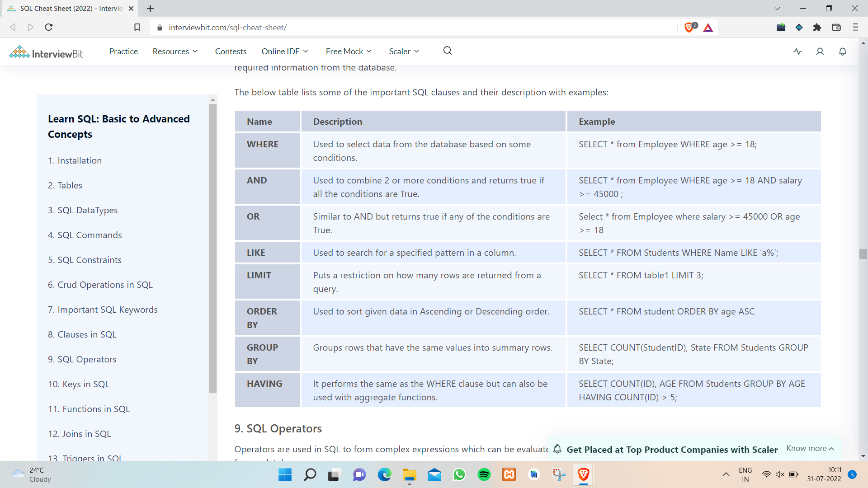Screen dimensions: 868x488
Task: Click the InterviewBit logo
Action: pyautogui.click(x=45, y=52)
